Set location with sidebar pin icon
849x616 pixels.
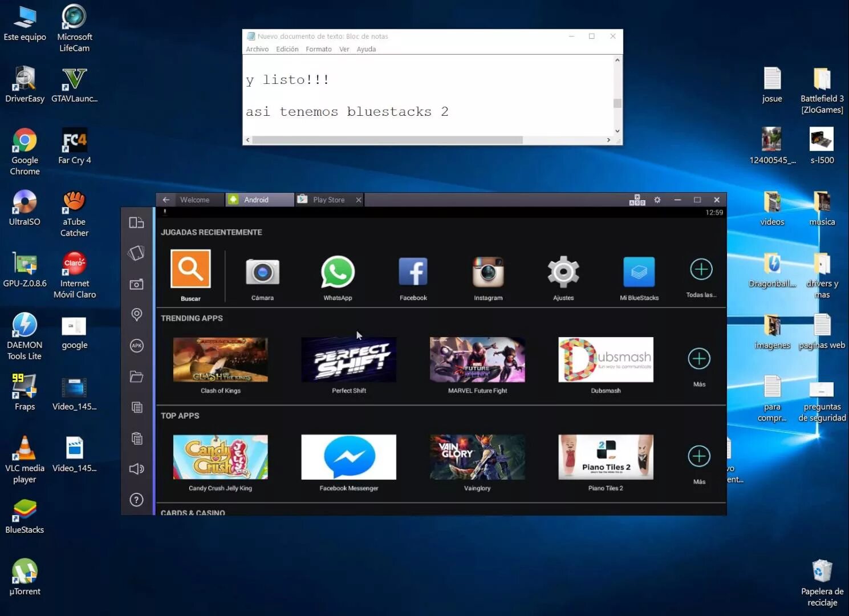pos(136,314)
